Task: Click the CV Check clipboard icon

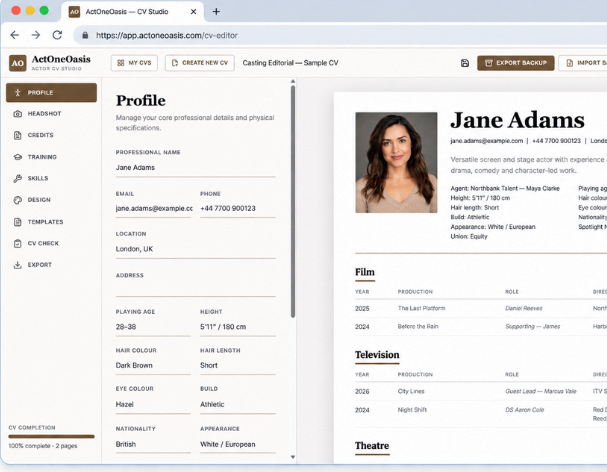Action: click(x=17, y=243)
